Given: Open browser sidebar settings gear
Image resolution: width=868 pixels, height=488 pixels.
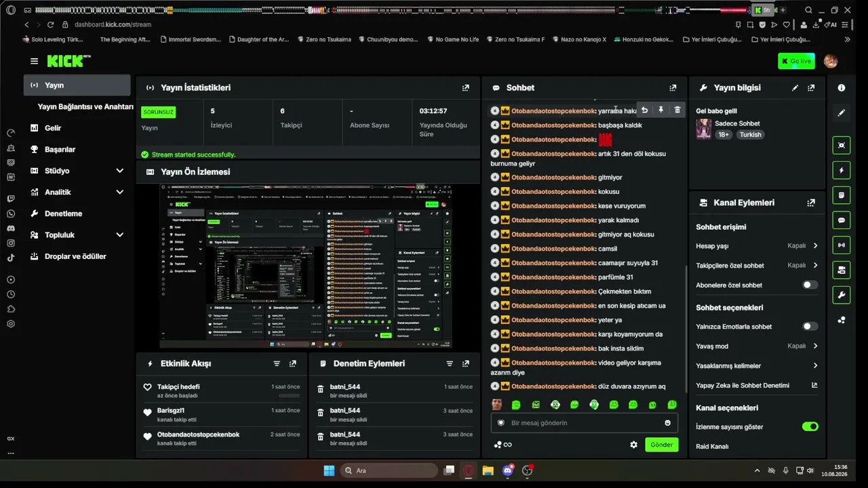Looking at the screenshot, I should (11, 324).
